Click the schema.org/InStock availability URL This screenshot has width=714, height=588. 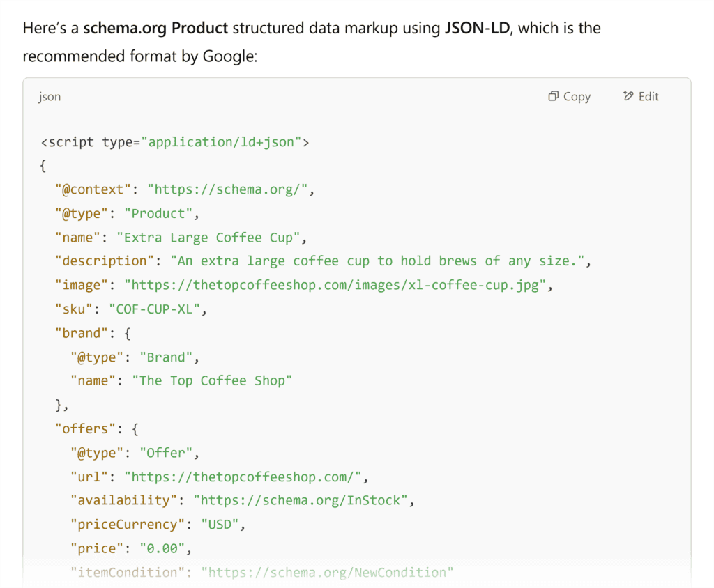[x=303, y=500]
